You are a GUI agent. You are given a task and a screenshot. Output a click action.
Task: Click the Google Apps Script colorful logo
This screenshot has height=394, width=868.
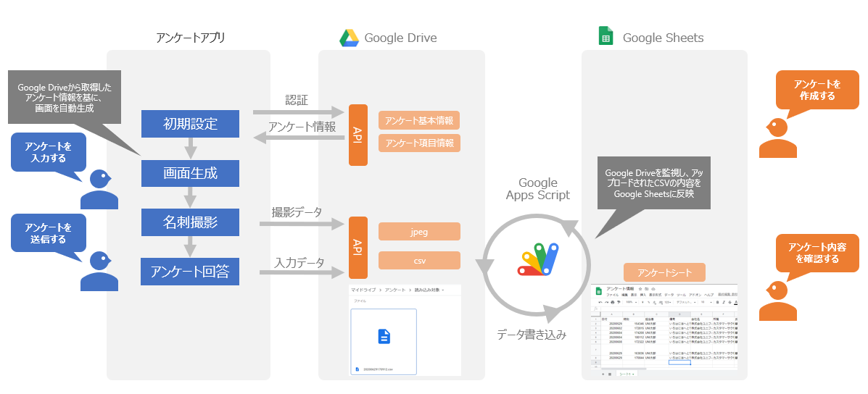537,259
